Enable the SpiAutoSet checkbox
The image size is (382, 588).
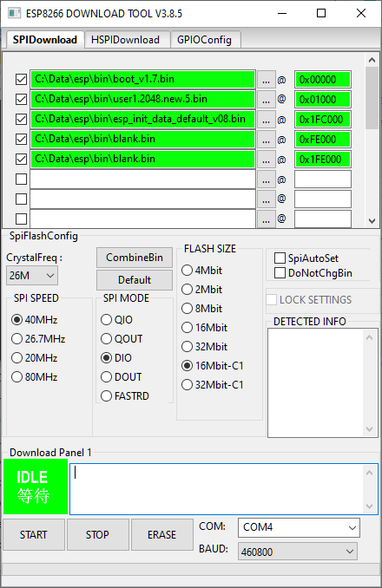(280, 258)
